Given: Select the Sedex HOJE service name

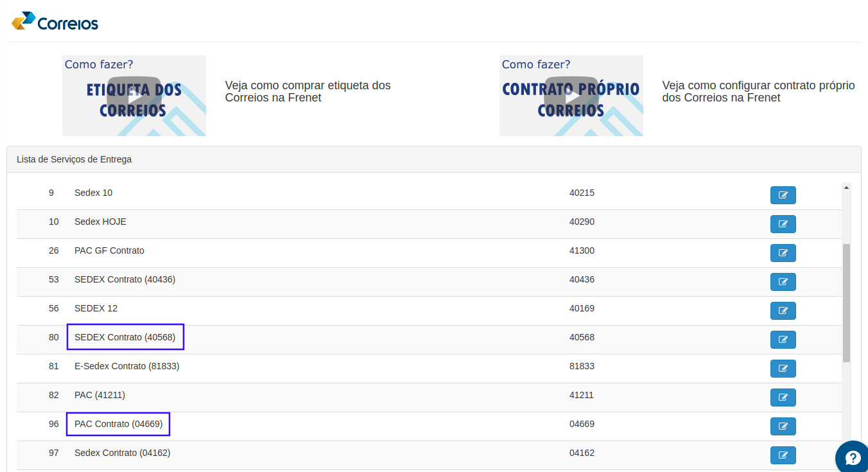Looking at the screenshot, I should pos(100,222).
